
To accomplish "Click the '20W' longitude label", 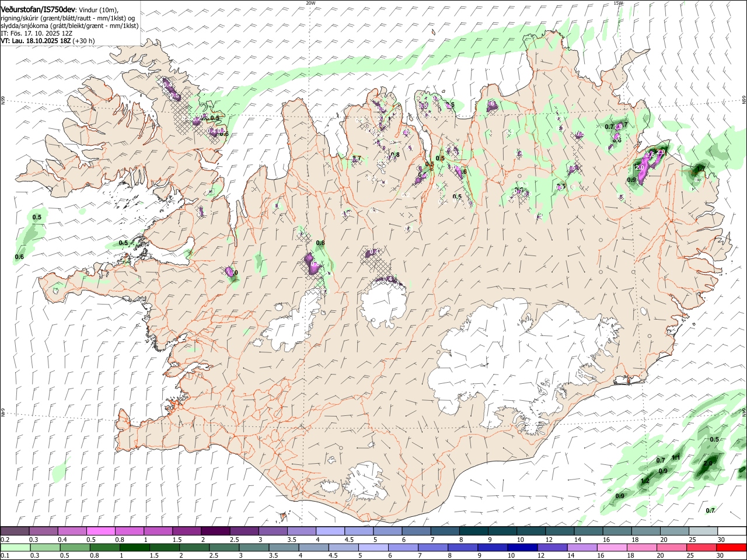I will coord(310,3).
